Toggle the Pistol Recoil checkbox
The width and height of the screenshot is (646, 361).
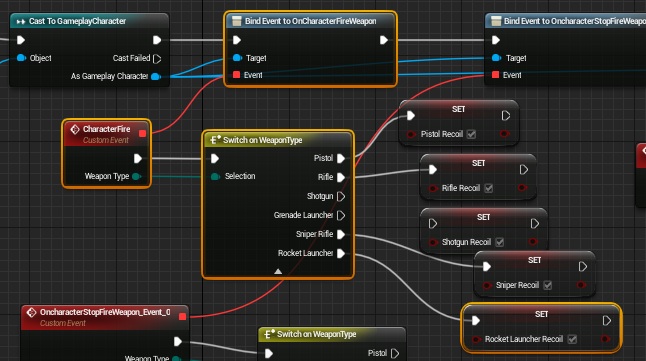(x=471, y=134)
